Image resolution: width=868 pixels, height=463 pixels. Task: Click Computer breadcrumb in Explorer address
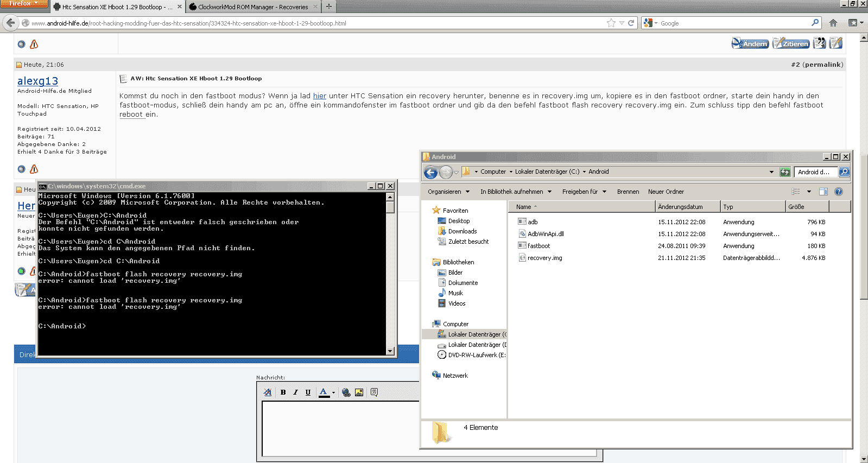[493, 172]
